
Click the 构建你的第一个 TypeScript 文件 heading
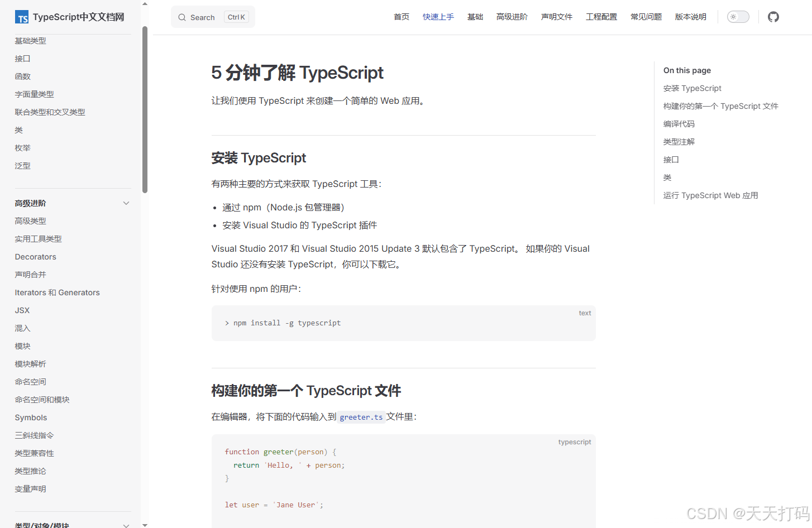coord(306,391)
